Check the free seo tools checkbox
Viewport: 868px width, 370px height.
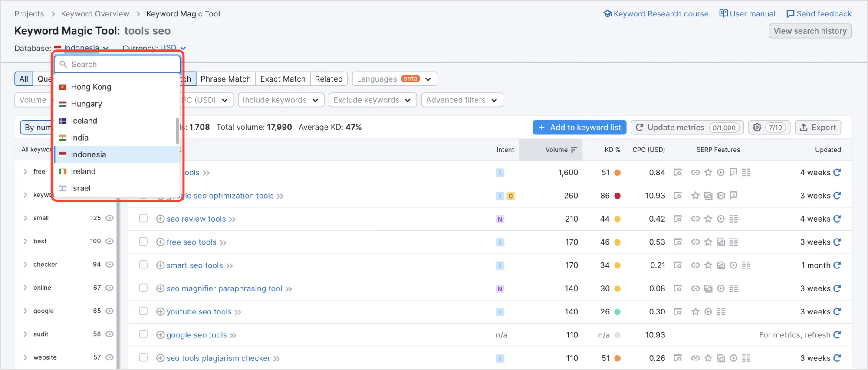(x=143, y=241)
